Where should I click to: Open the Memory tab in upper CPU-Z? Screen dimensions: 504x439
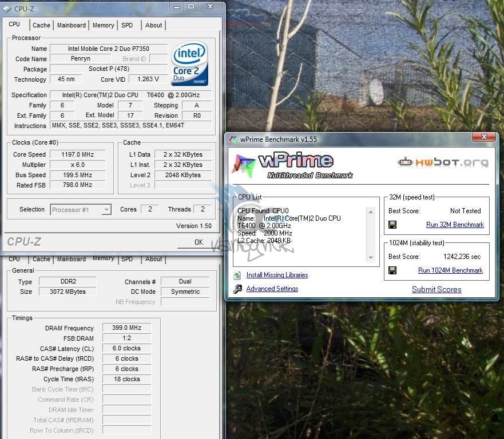103,25
